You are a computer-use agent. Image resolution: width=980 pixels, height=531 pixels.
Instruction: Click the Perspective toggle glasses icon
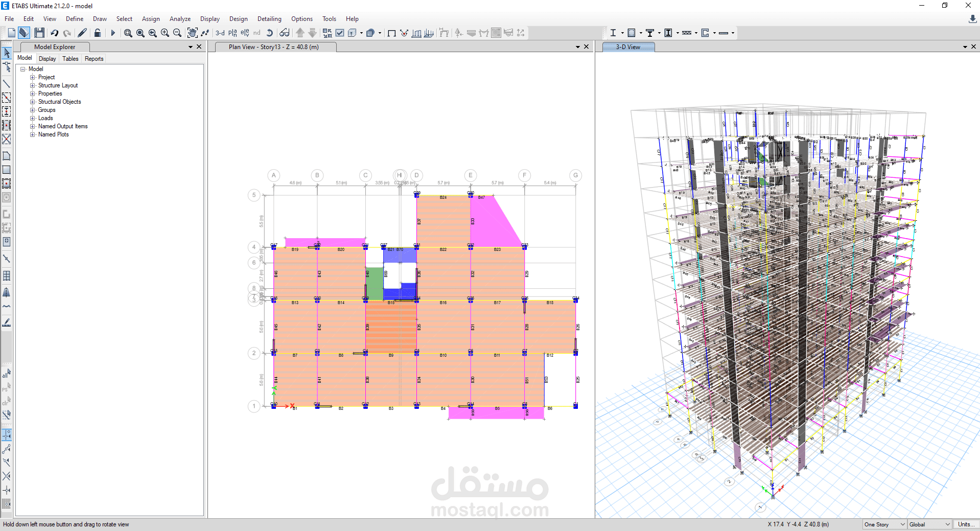[x=285, y=33]
